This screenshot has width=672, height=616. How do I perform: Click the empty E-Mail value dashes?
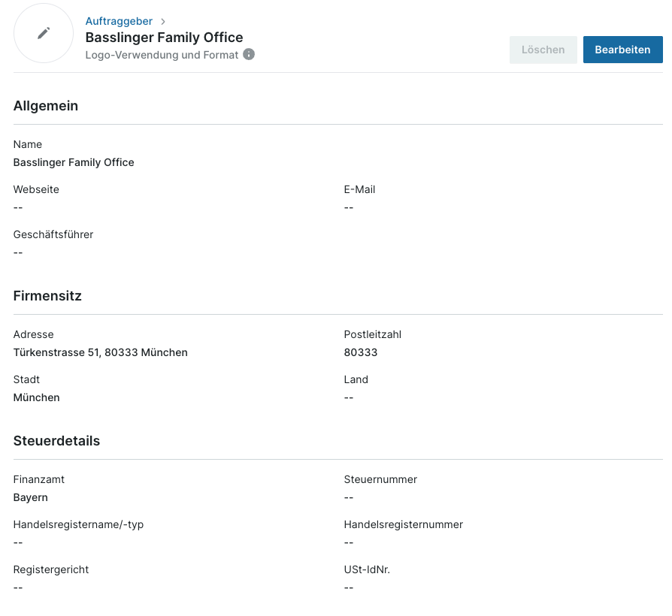point(349,208)
